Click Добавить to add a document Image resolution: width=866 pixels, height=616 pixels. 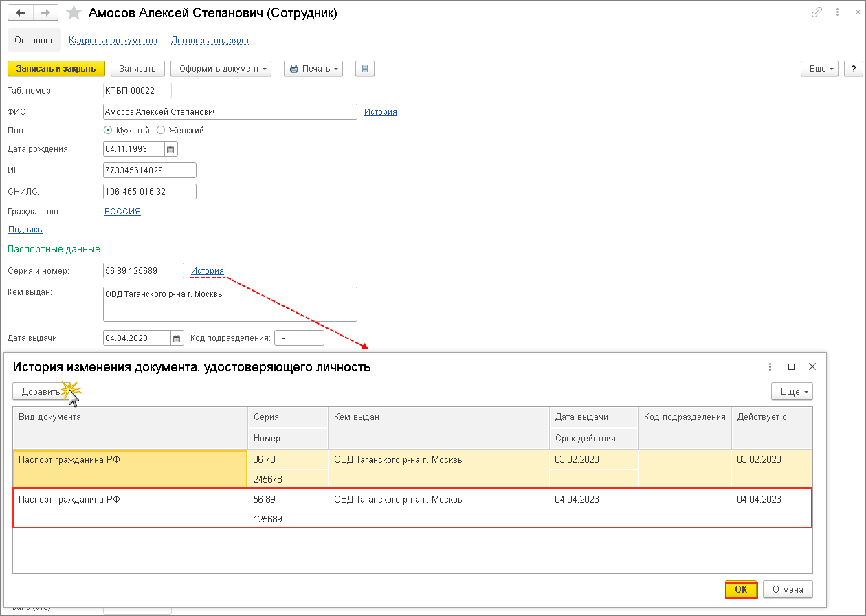(x=41, y=391)
